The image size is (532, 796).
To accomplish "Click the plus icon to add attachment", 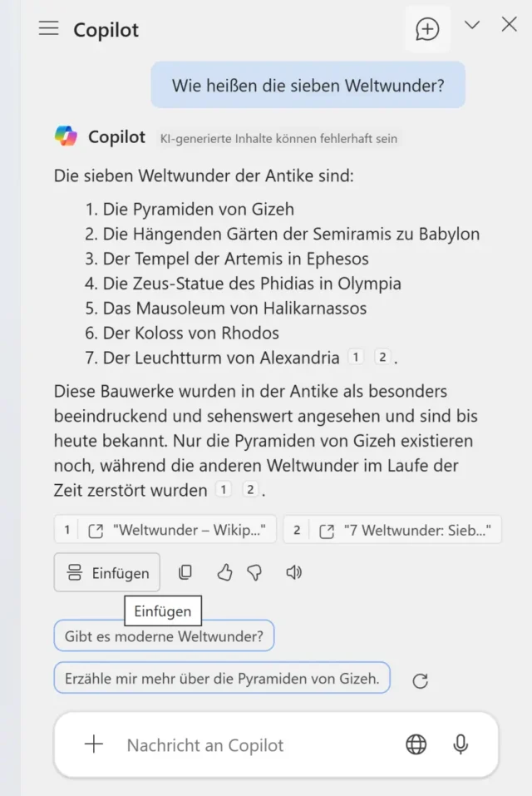I will (x=95, y=744).
